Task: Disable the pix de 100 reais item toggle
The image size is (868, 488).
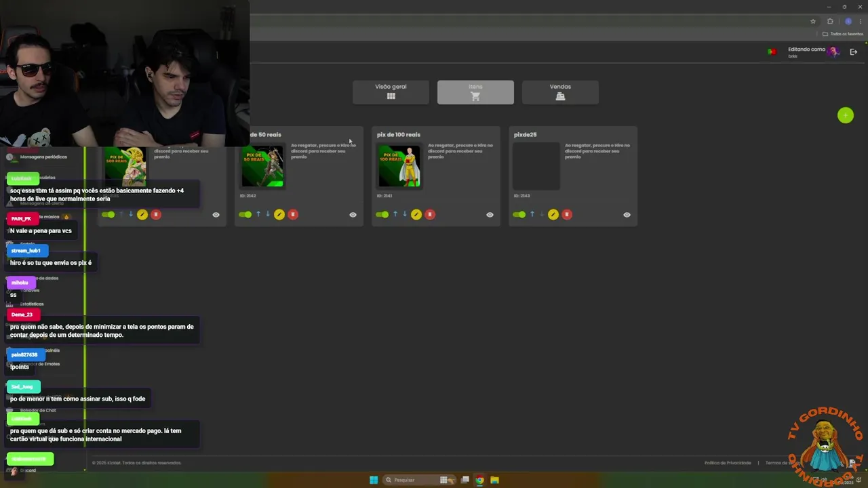Action: [x=382, y=214]
